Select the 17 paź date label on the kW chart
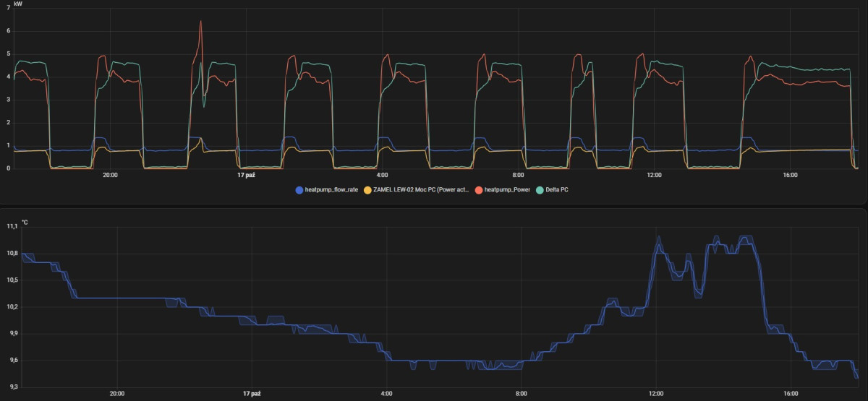The height and width of the screenshot is (401, 868). (x=246, y=176)
